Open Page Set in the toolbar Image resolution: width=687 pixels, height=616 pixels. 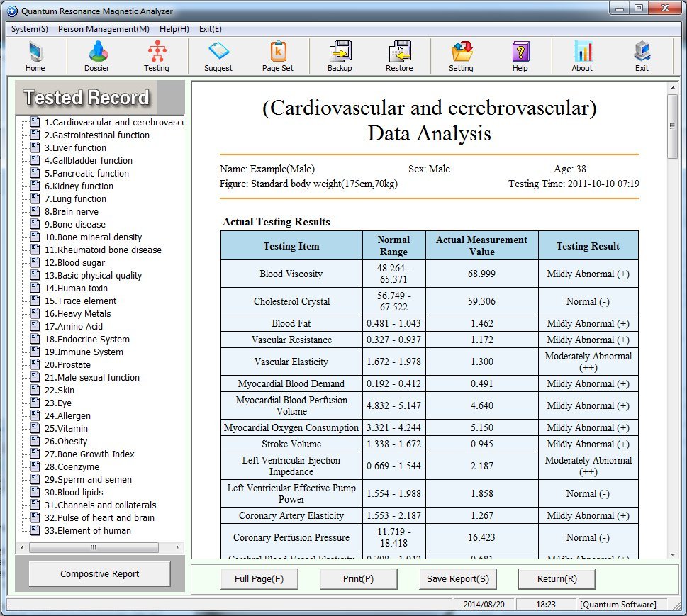277,57
